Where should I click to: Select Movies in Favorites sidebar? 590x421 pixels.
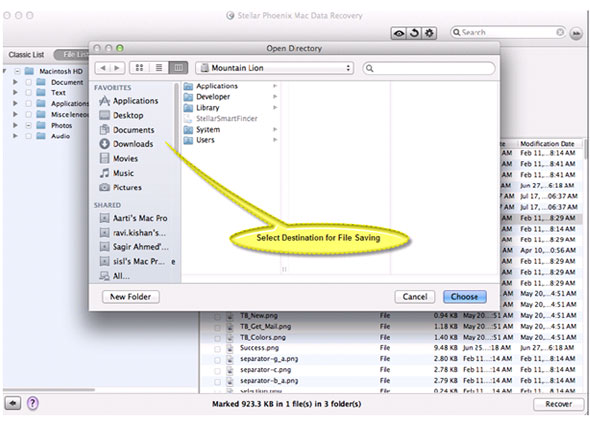[119, 158]
